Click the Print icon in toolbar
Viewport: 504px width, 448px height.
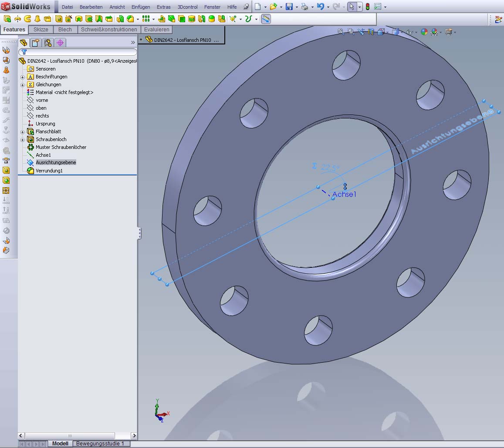305,7
